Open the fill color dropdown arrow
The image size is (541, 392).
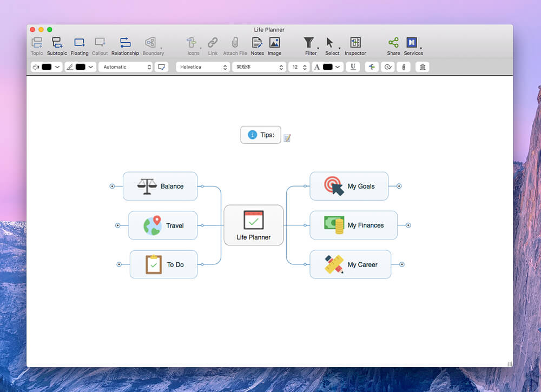click(x=57, y=67)
